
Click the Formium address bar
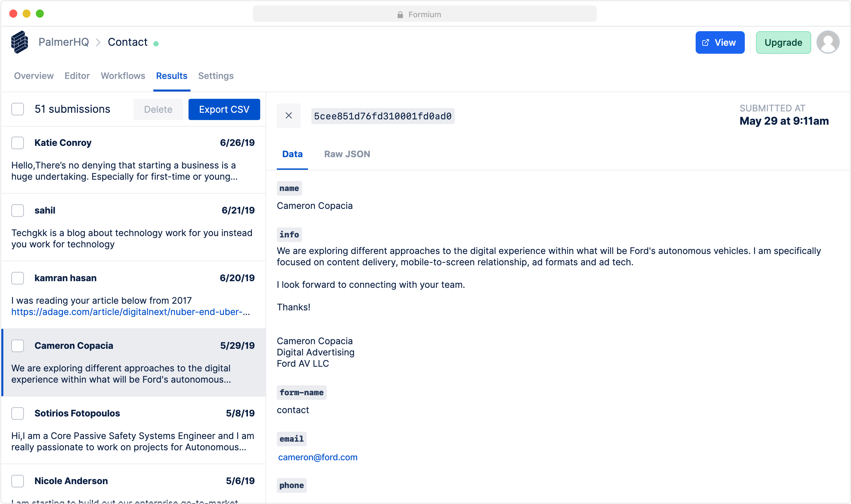coord(425,14)
